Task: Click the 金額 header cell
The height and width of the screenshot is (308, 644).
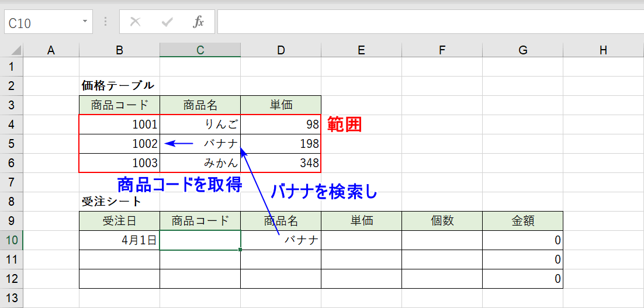Action: click(522, 220)
